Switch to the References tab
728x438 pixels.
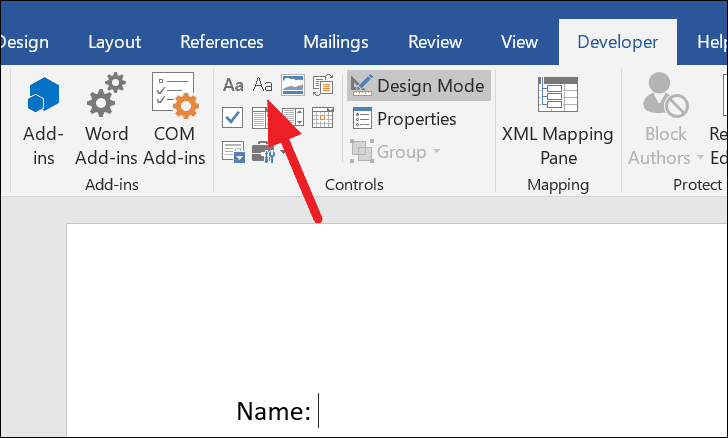221,42
